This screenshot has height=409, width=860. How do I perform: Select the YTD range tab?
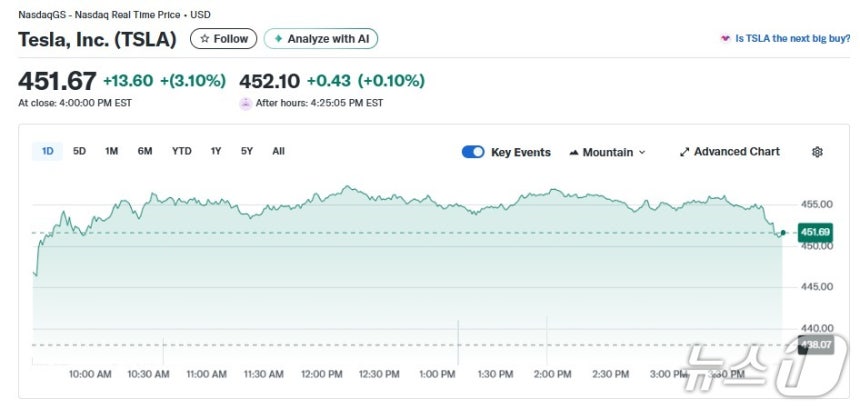click(181, 151)
